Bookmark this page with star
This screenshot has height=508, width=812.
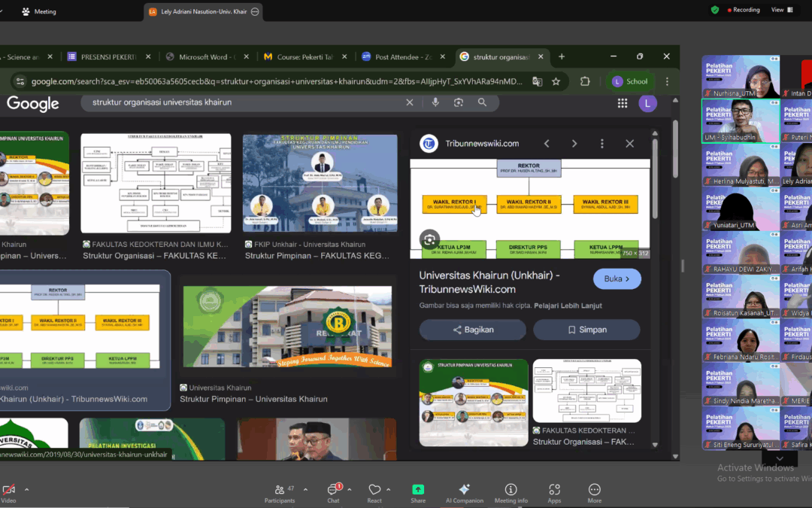tap(556, 81)
